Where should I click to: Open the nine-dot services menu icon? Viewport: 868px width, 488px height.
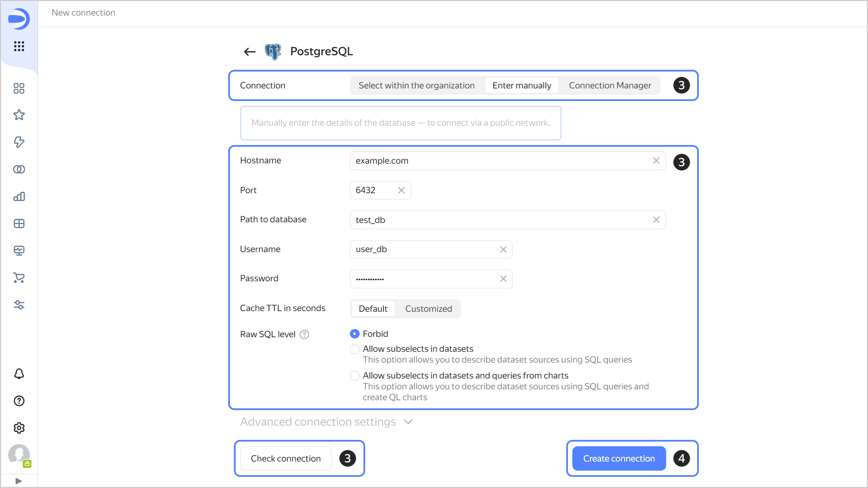(x=19, y=46)
